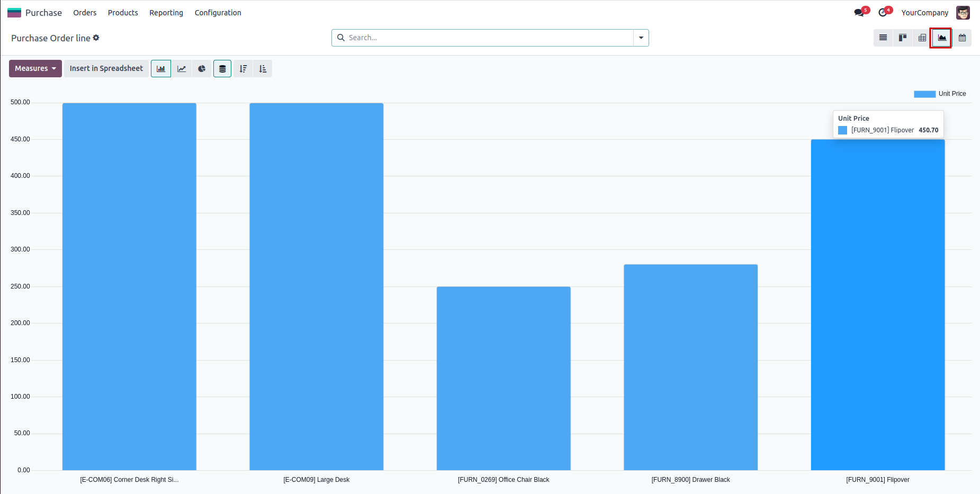
Task: Open the user avatar menu
Action: pyautogui.click(x=963, y=13)
